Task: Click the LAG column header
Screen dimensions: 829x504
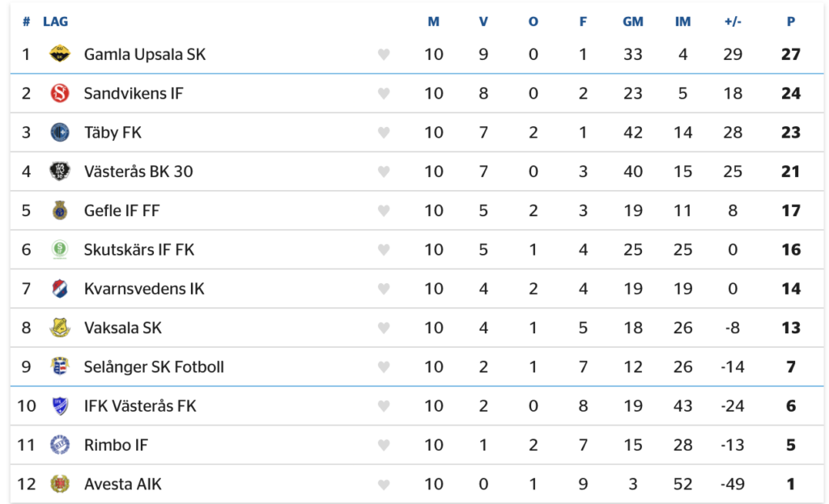Action: click(56, 22)
